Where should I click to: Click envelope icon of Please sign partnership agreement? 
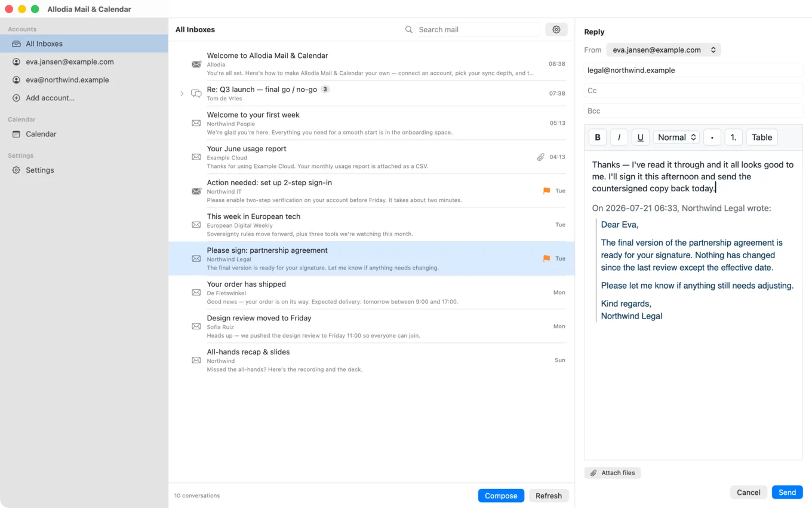[196, 259]
